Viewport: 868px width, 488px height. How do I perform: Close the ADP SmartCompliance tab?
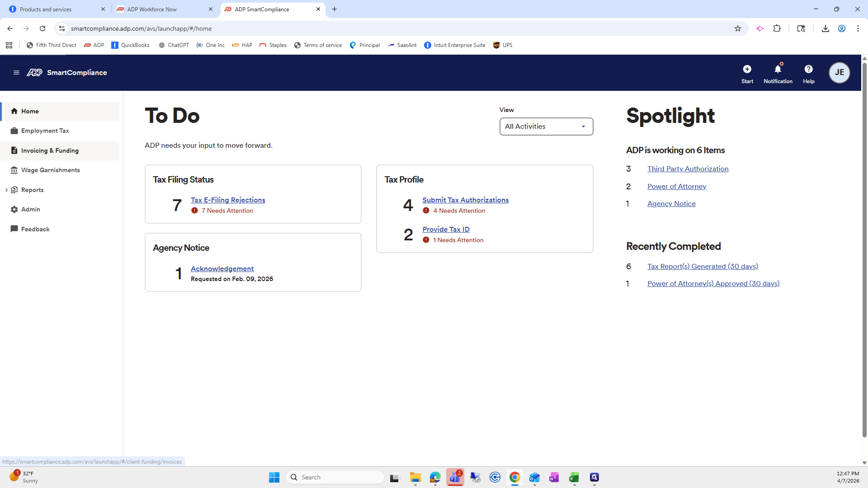[318, 9]
